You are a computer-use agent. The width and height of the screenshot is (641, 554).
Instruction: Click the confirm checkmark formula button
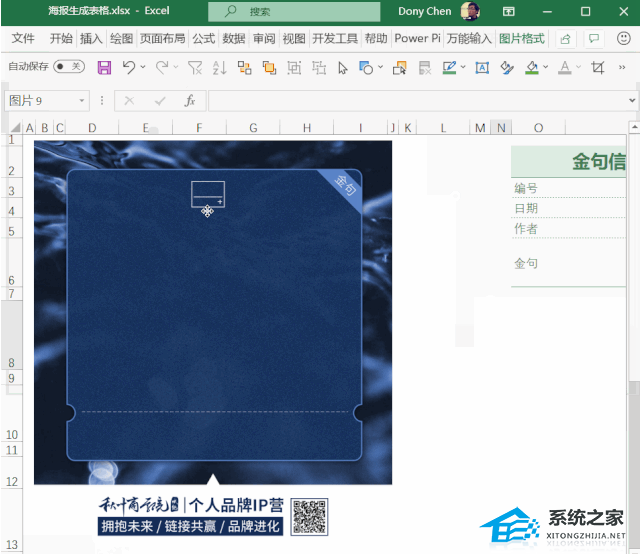[x=160, y=101]
